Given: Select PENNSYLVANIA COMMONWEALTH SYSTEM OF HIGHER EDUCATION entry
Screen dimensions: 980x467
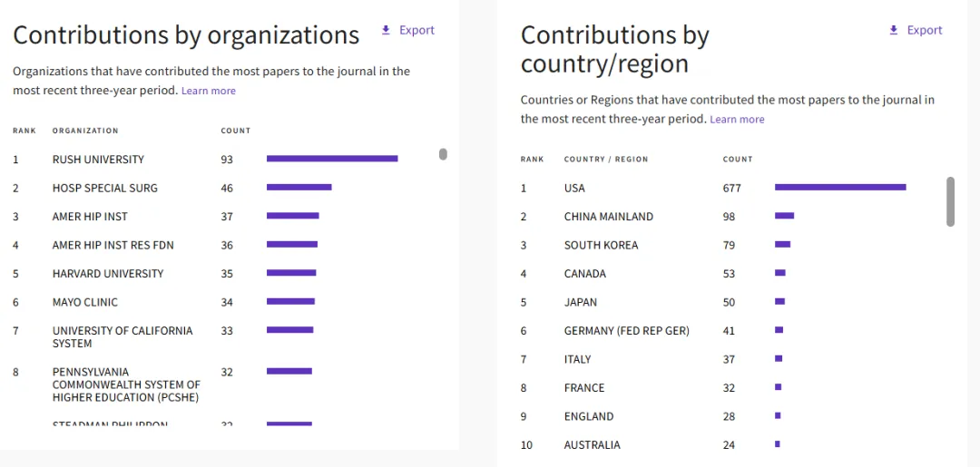Looking at the screenshot, I should tap(126, 384).
